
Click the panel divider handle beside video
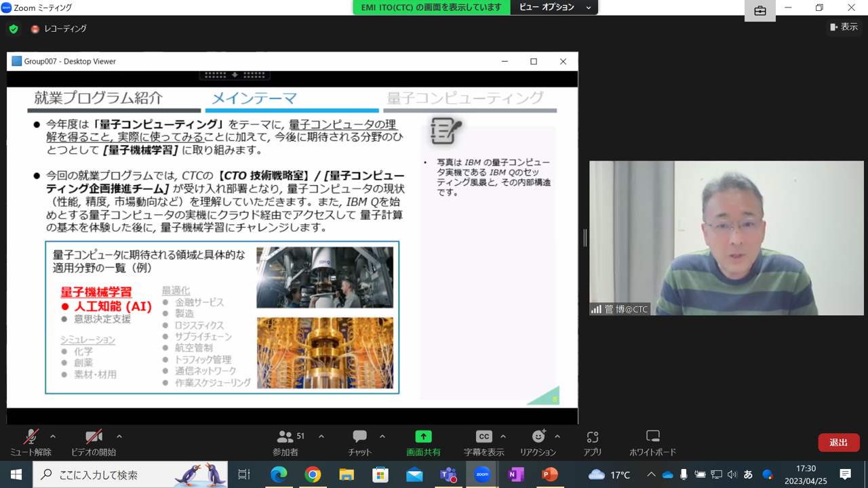pos(585,237)
